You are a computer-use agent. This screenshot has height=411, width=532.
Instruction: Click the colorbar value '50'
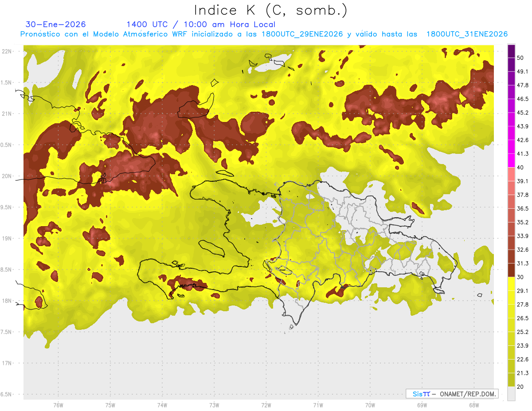click(521, 58)
